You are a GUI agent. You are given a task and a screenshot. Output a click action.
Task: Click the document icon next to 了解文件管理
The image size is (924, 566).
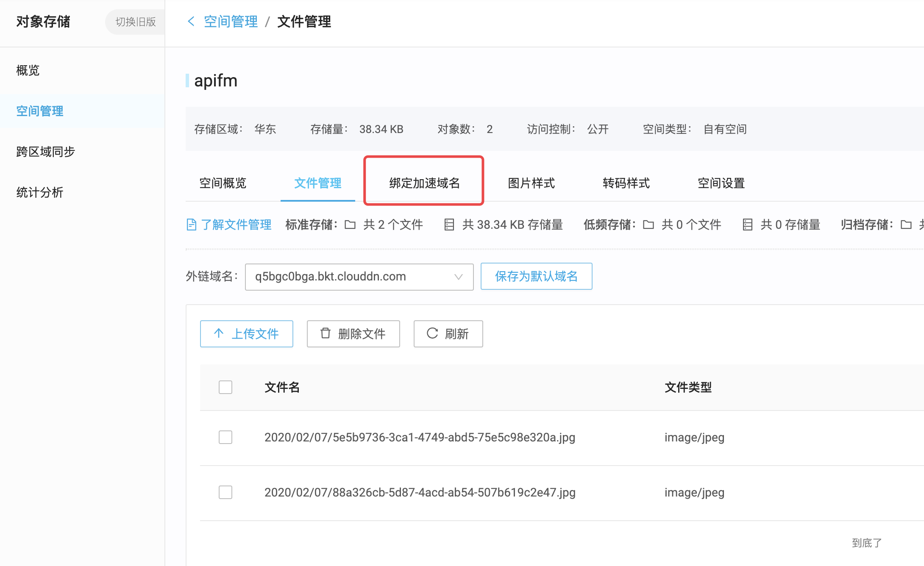tap(191, 225)
